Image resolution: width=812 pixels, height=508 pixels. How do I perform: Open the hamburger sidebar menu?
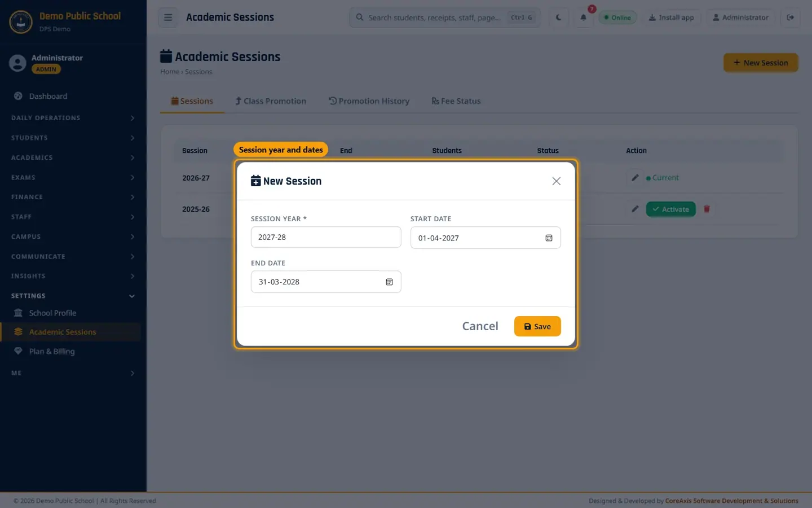[x=168, y=17]
